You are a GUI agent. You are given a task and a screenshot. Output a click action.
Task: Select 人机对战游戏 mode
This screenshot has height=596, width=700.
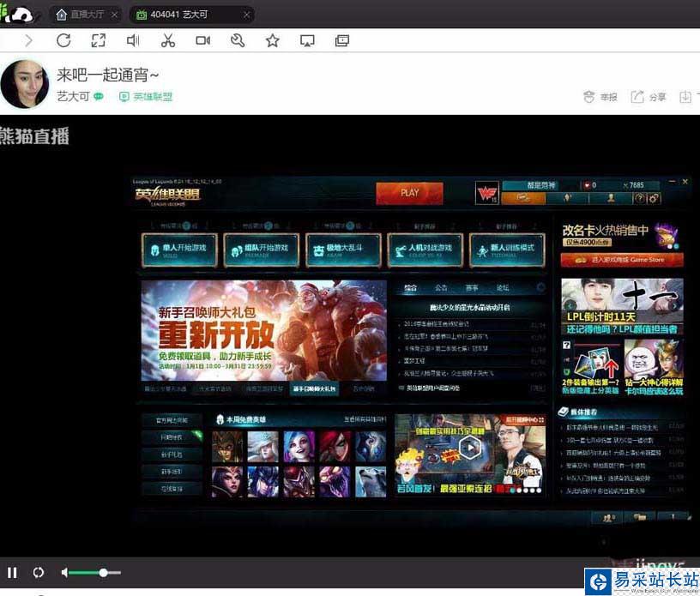(x=425, y=250)
